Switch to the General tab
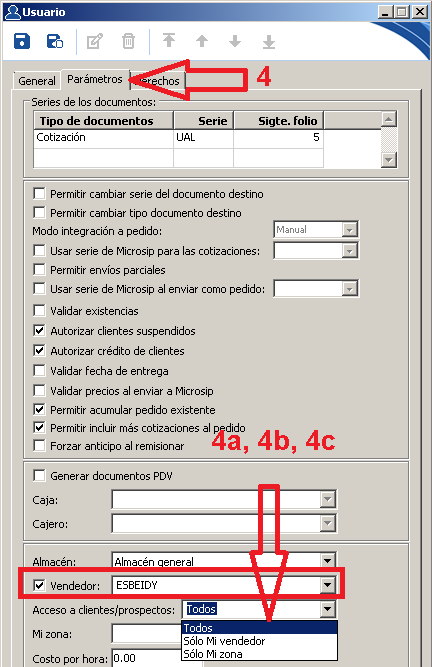The height and width of the screenshot is (667, 432). click(37, 81)
